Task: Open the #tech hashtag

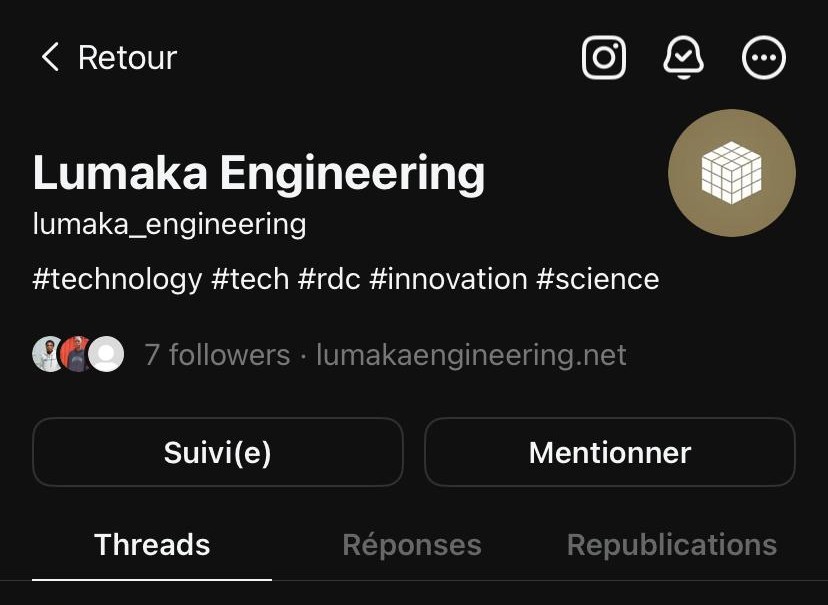Action: pyautogui.click(x=250, y=278)
